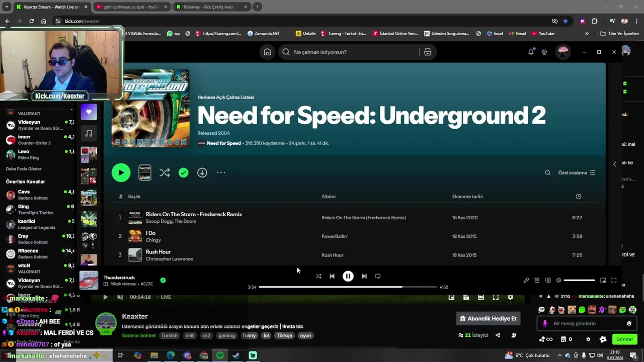Viewport: 644px width, 362px height.
Task: Open Chrome three-dot menu
Action: (636, 21)
